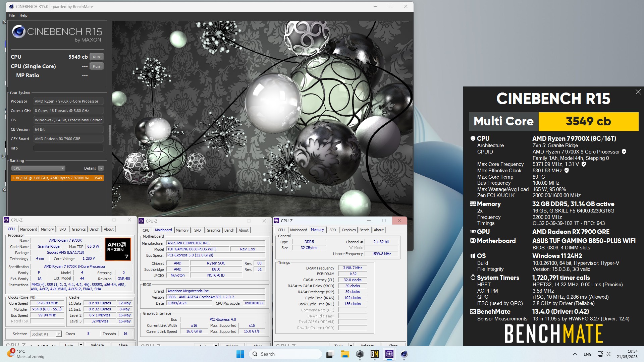Click the Core Voltage value 1.280 V
Screen dimensions: 644x362
click(x=89, y=258)
